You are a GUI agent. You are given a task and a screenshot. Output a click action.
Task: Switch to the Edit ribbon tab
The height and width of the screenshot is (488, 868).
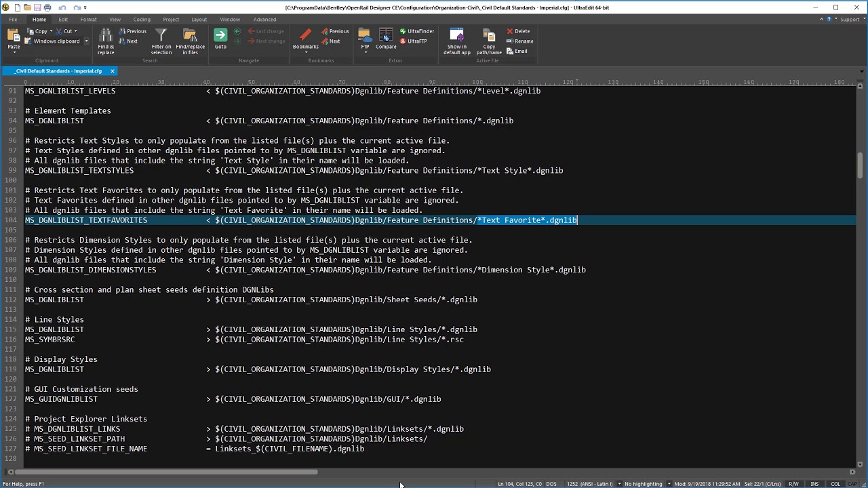pos(62,19)
